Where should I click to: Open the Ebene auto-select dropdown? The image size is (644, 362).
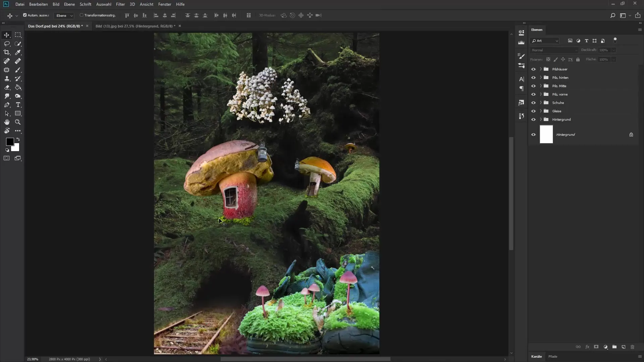coord(64,15)
